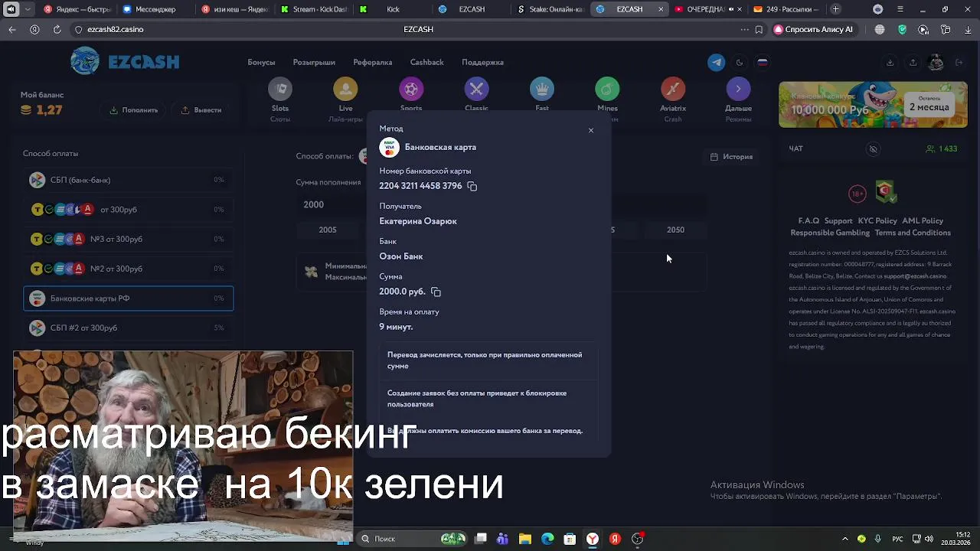Open the Telegram channel icon
This screenshot has width=980, height=551.
coord(717,63)
